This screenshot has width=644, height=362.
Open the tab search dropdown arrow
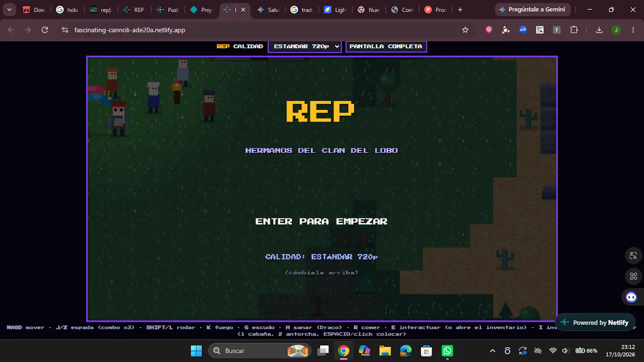point(9,10)
